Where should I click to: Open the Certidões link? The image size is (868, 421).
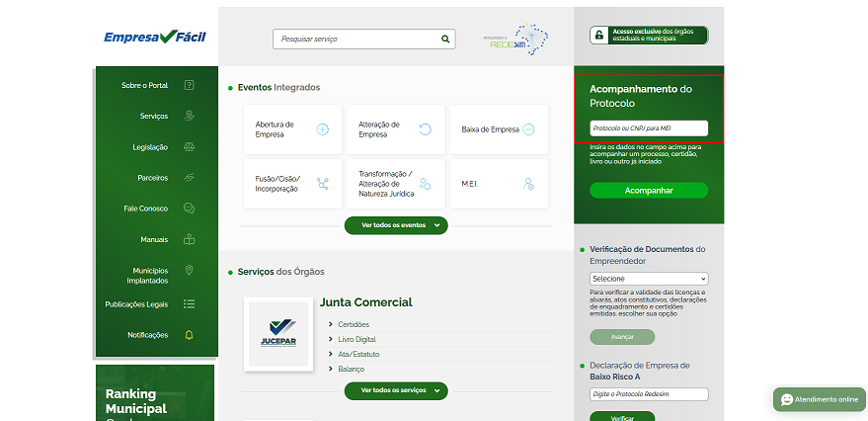point(354,324)
